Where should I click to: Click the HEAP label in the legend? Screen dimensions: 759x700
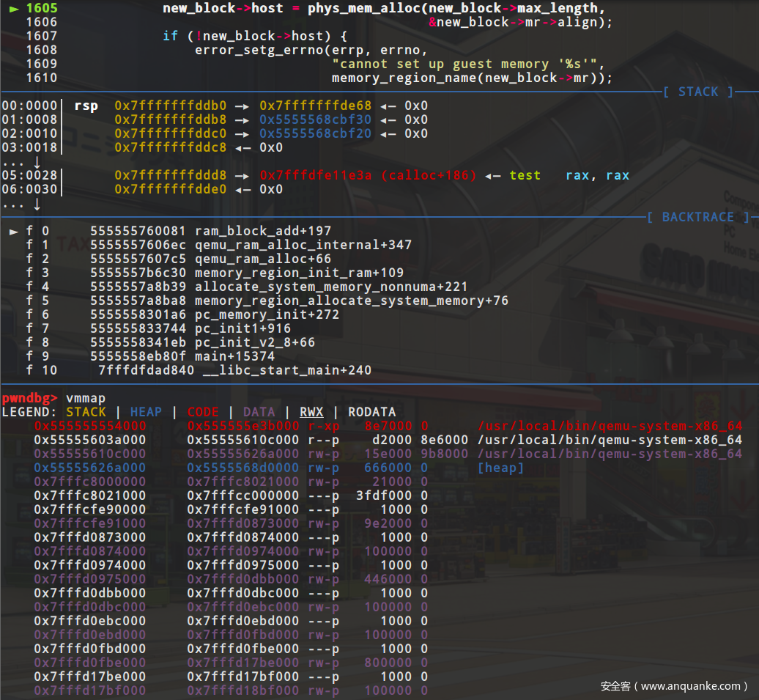point(146,412)
